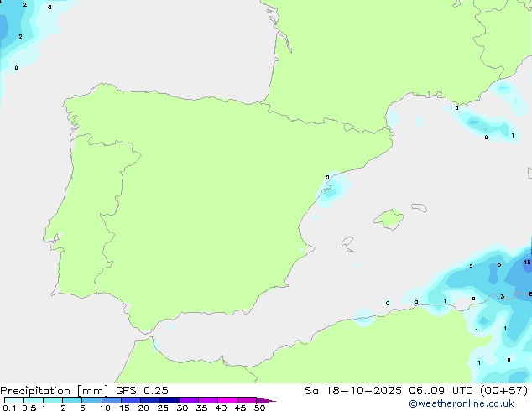Click the '(00+57)' forecast offset text
The width and height of the screenshot is (532, 411).
click(503, 391)
